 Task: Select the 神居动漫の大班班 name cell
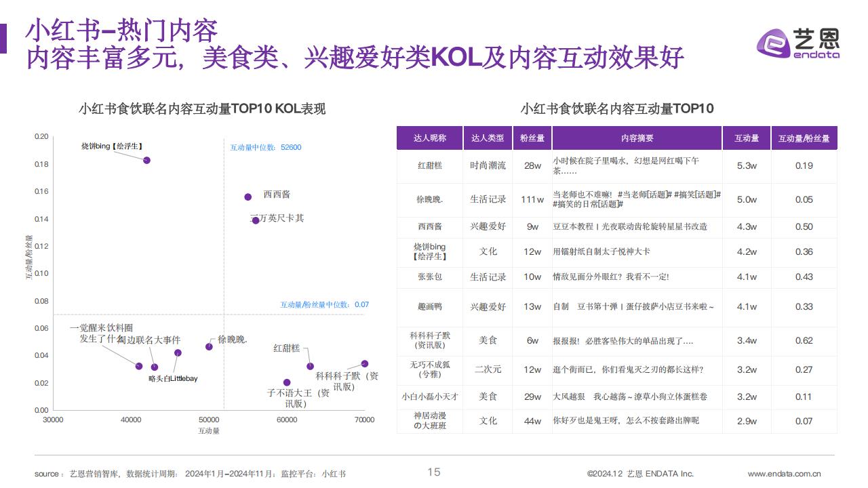point(430,420)
